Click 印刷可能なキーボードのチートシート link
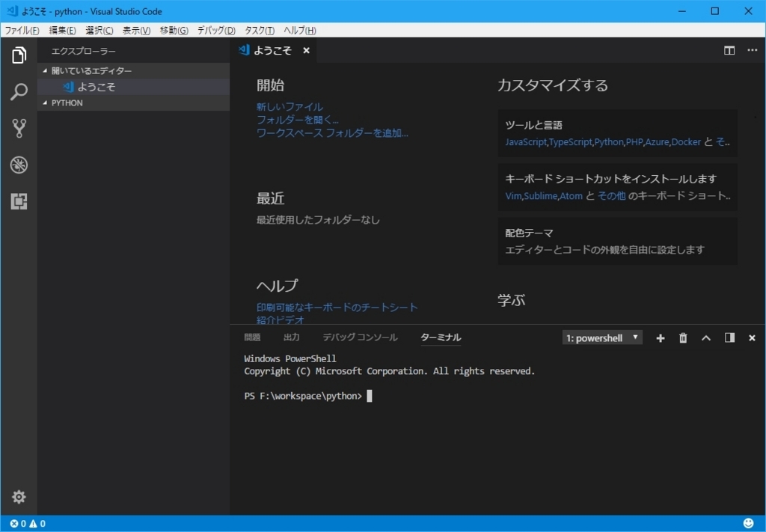766x532 pixels. coord(337,308)
